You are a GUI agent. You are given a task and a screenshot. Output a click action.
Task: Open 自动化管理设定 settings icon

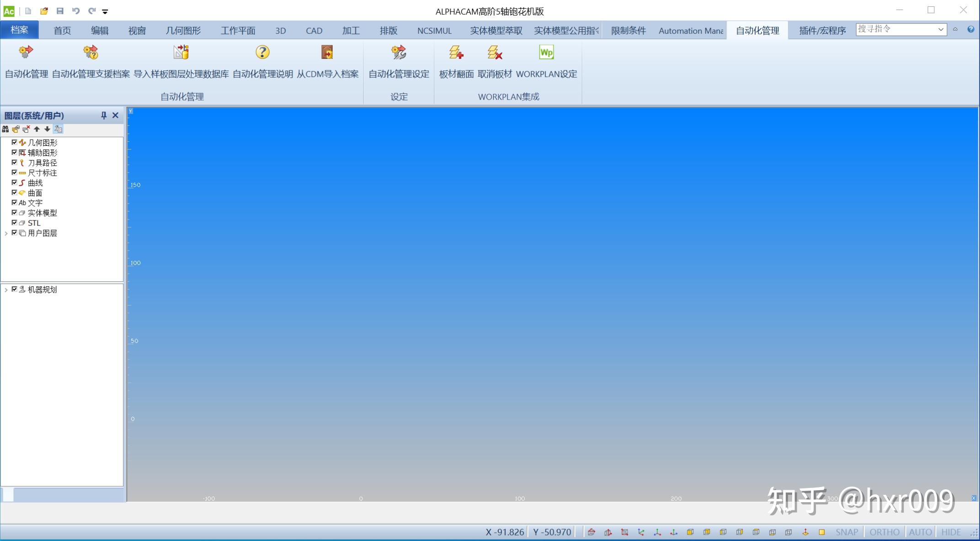(399, 53)
